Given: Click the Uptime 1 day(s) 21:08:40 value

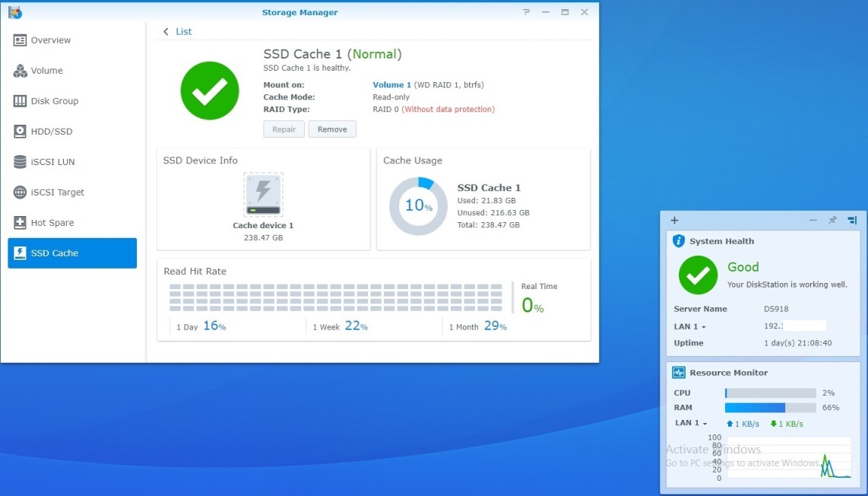Looking at the screenshot, I should [x=798, y=343].
